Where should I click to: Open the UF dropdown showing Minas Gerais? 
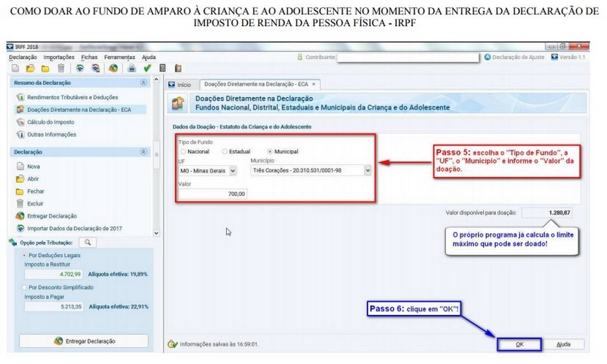tap(207, 171)
